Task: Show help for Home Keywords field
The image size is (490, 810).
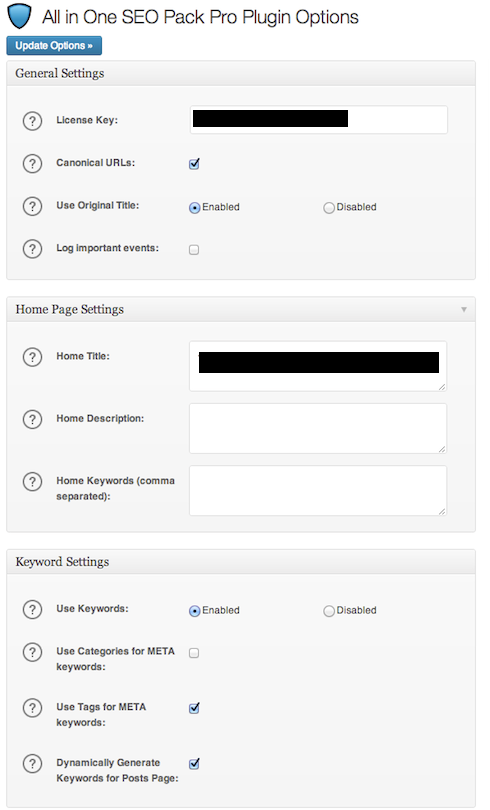Action: [x=32, y=481]
